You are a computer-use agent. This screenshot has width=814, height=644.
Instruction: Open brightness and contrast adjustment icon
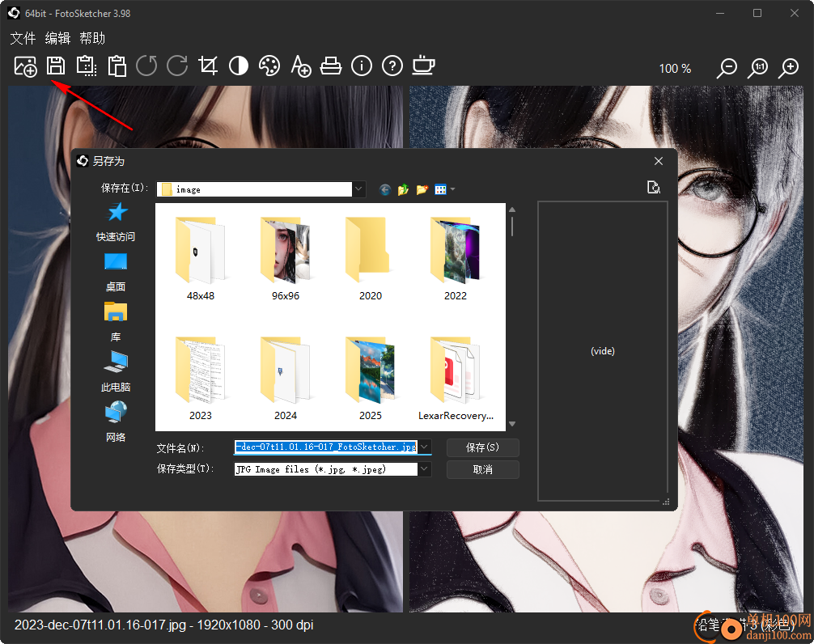tap(239, 66)
